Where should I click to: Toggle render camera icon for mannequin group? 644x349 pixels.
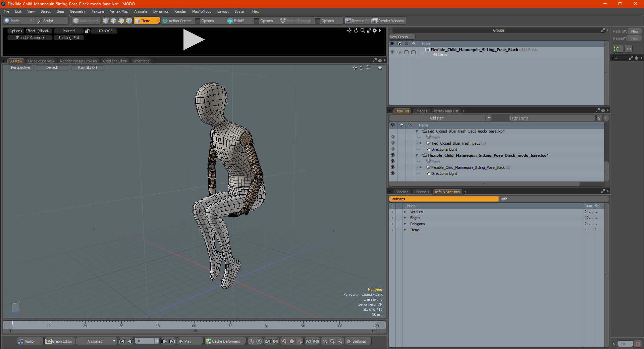pos(399,52)
